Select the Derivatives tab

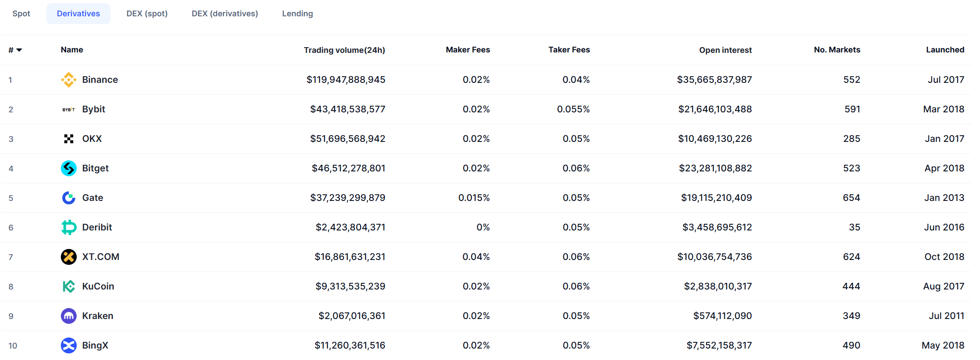pyautogui.click(x=78, y=14)
